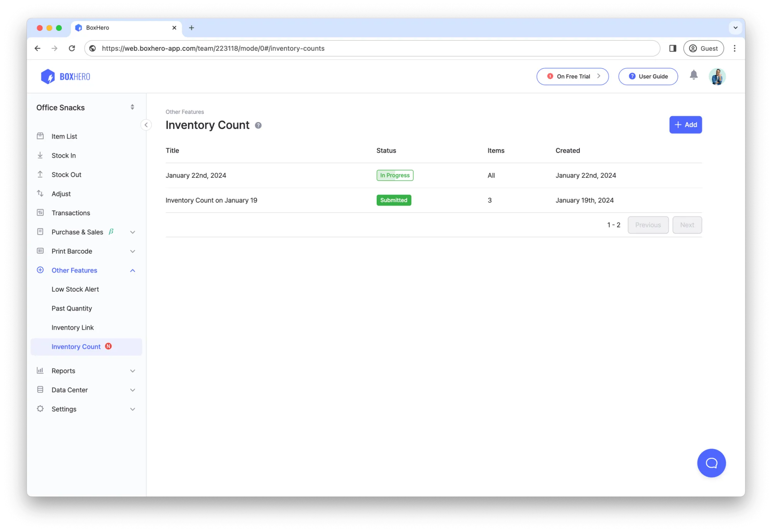The image size is (772, 532).
Task: Open the chat support bubble
Action: tap(711, 463)
